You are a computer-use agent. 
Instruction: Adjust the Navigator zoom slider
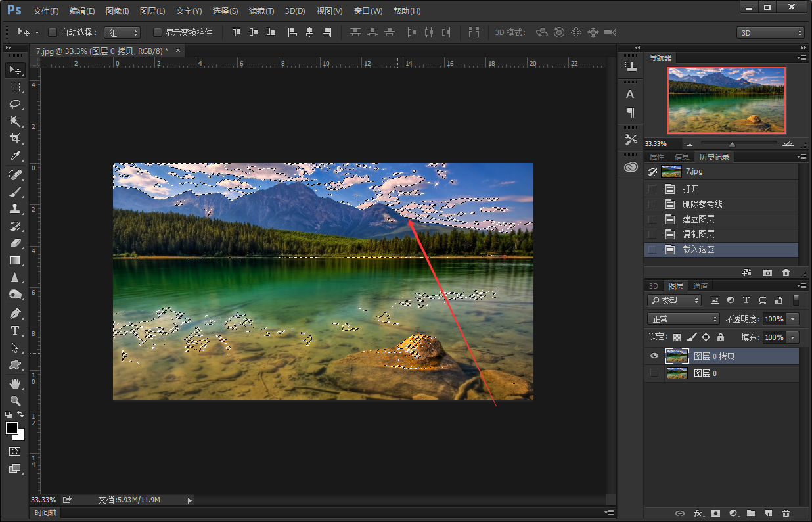point(732,144)
